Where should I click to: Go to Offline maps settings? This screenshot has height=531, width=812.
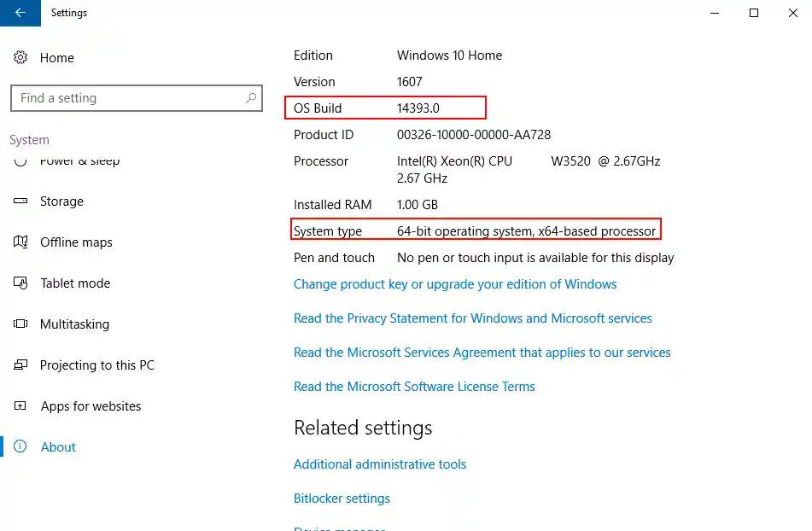point(76,242)
